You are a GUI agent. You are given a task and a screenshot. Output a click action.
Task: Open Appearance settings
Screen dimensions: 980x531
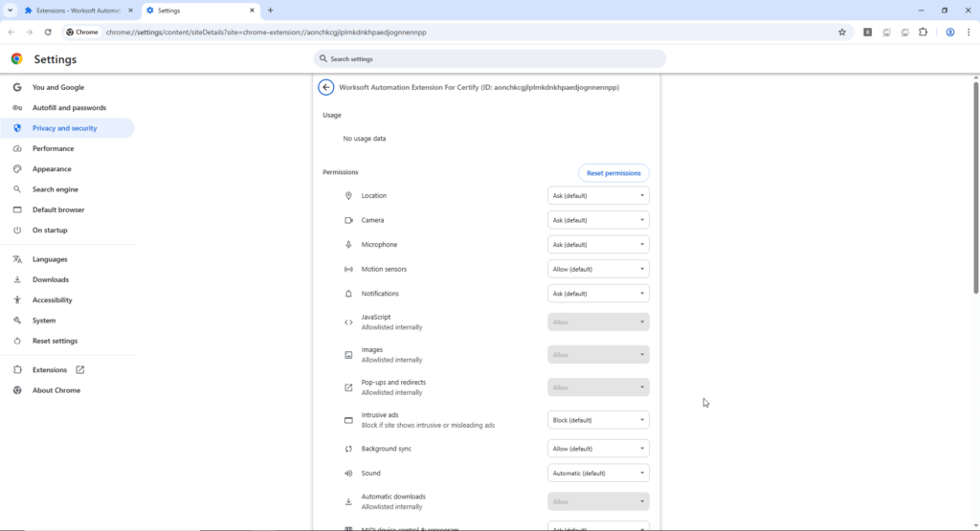pyautogui.click(x=68, y=168)
